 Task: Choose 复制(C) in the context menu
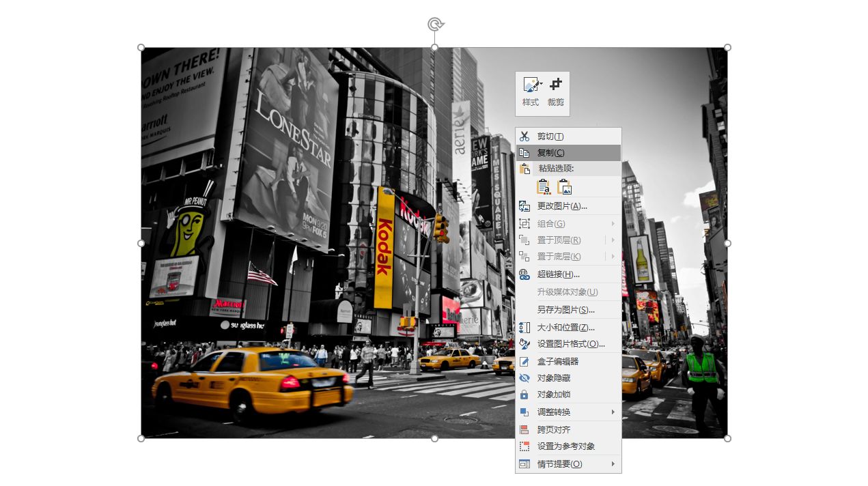point(568,153)
